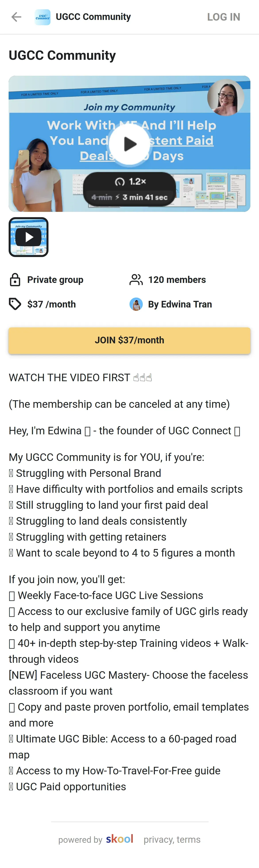The image size is (259, 868).
Task: Click the UGCC Community page heading
Action: tap(62, 55)
